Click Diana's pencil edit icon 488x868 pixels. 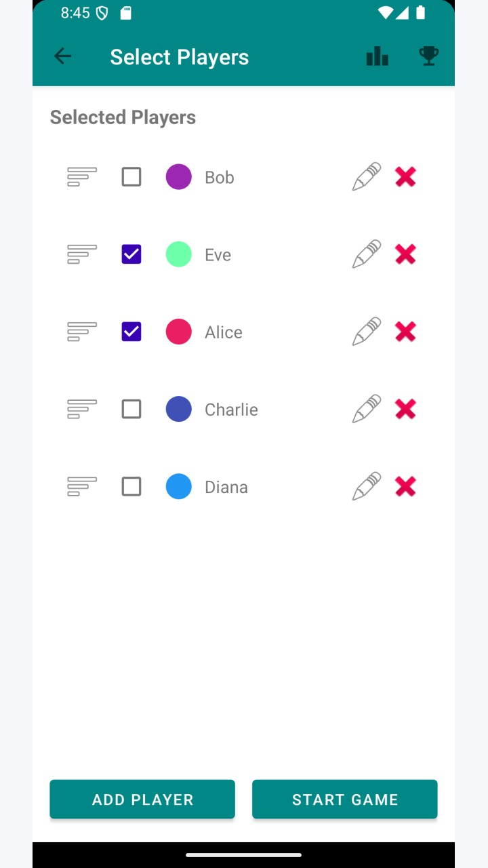click(x=367, y=486)
